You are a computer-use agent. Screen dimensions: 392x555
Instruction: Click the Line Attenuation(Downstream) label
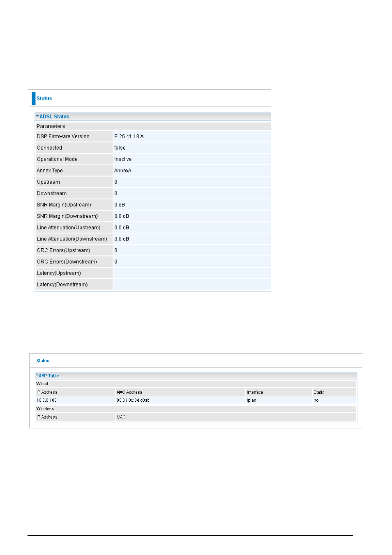72,239
